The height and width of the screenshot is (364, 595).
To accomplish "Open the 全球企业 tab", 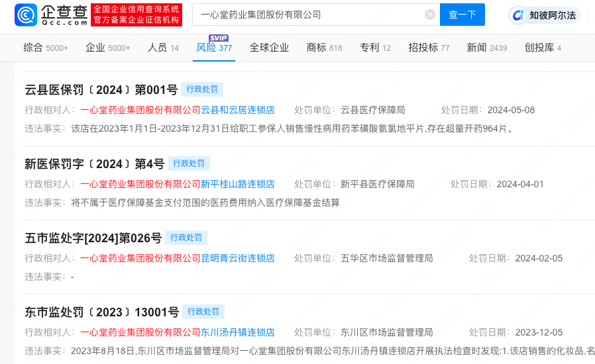I will click(x=269, y=48).
